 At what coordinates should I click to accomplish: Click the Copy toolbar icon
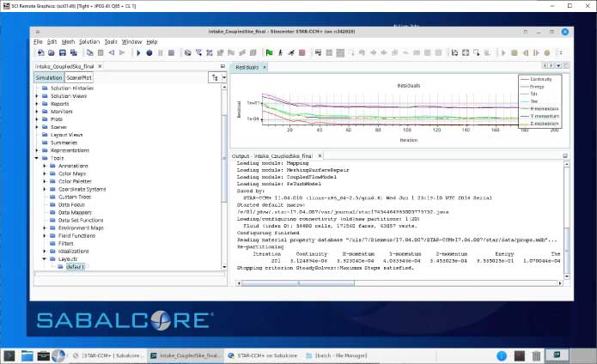[90, 53]
